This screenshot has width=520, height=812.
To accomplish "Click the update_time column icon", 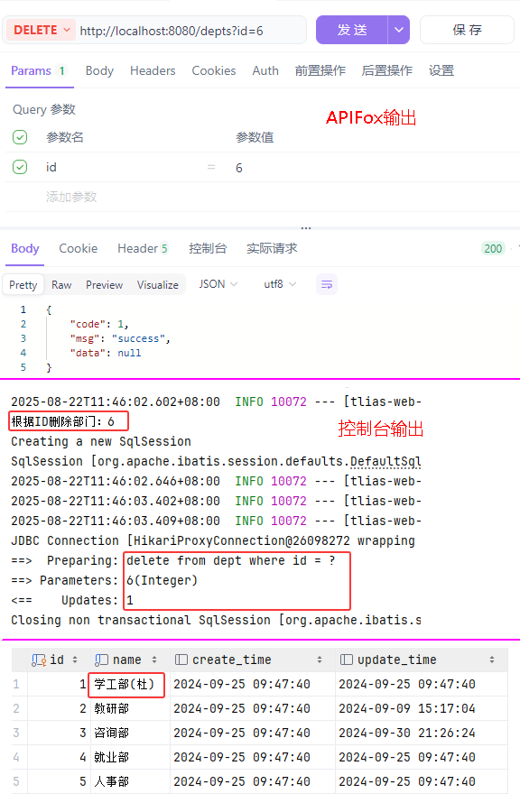I will (x=347, y=660).
